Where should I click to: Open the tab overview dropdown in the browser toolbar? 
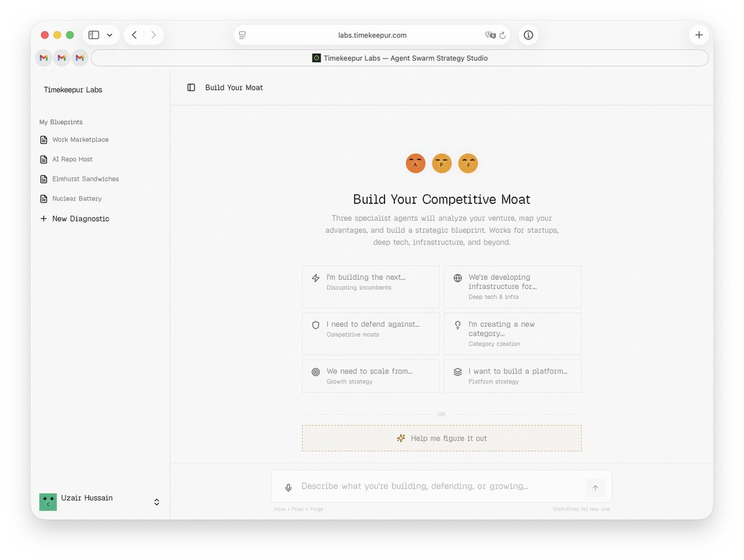(x=110, y=35)
